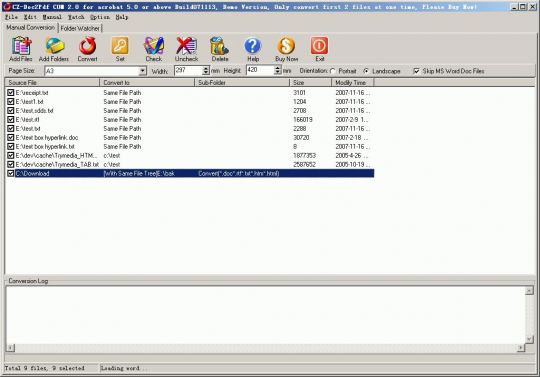Click Conversion Log horizontal scrollbar right arrow
540x377 pixels.
(x=521, y=348)
